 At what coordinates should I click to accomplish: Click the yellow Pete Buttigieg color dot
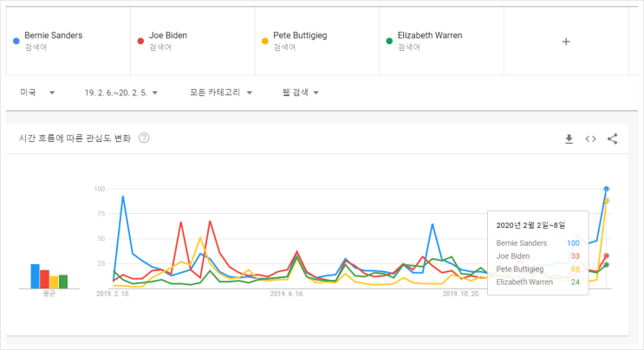coord(264,41)
